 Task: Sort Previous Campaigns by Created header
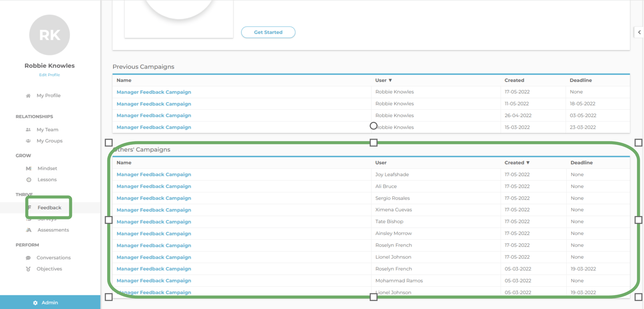tap(514, 80)
